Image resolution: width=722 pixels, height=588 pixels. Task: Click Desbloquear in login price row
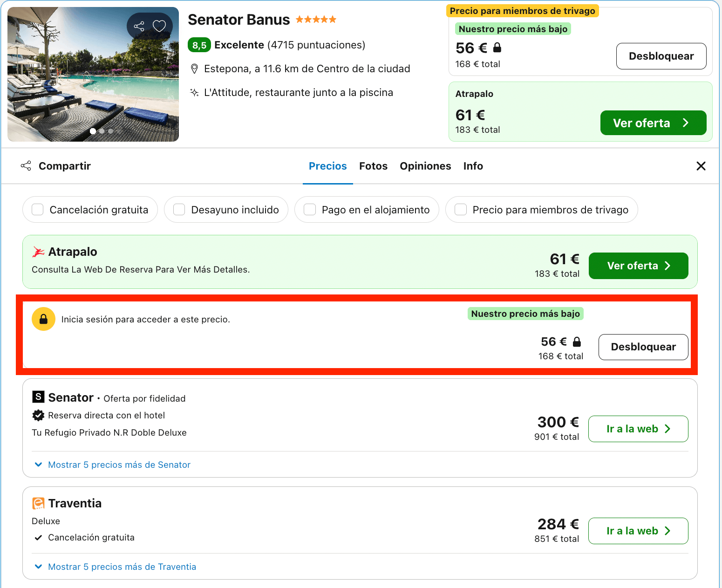point(643,347)
